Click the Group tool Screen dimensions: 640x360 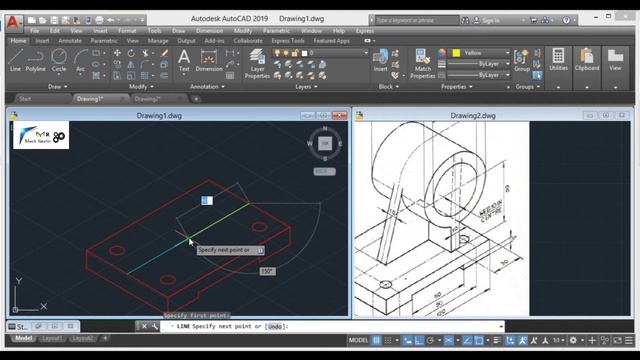pyautogui.click(x=522, y=60)
